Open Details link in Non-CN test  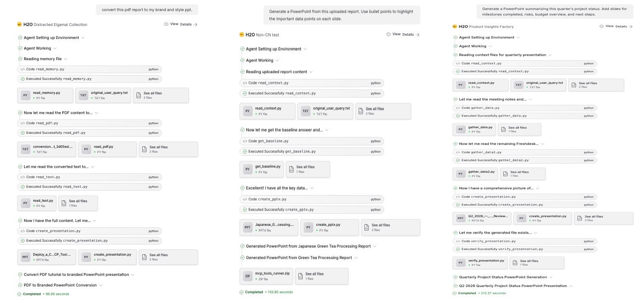411,35
